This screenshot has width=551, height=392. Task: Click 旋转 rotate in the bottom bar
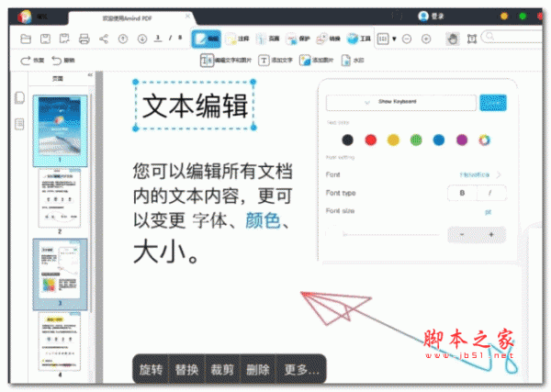click(x=151, y=369)
